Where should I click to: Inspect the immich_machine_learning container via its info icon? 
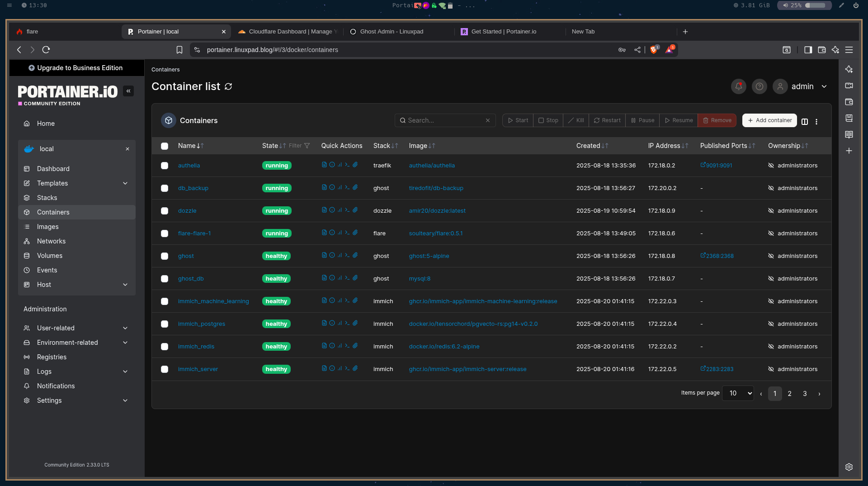(332, 300)
